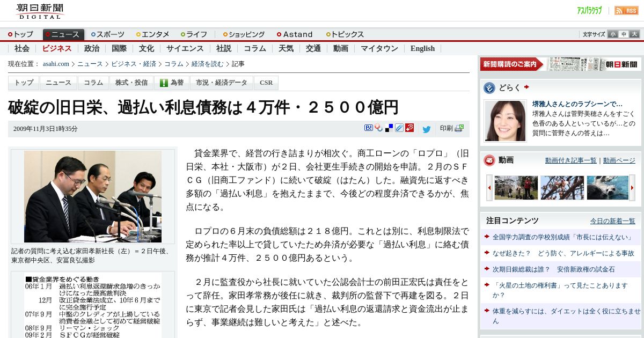Image resolution: width=644 pixels, height=338 pixels.
Task: Click asahi.com breadcrumb link
Action: click(x=56, y=64)
